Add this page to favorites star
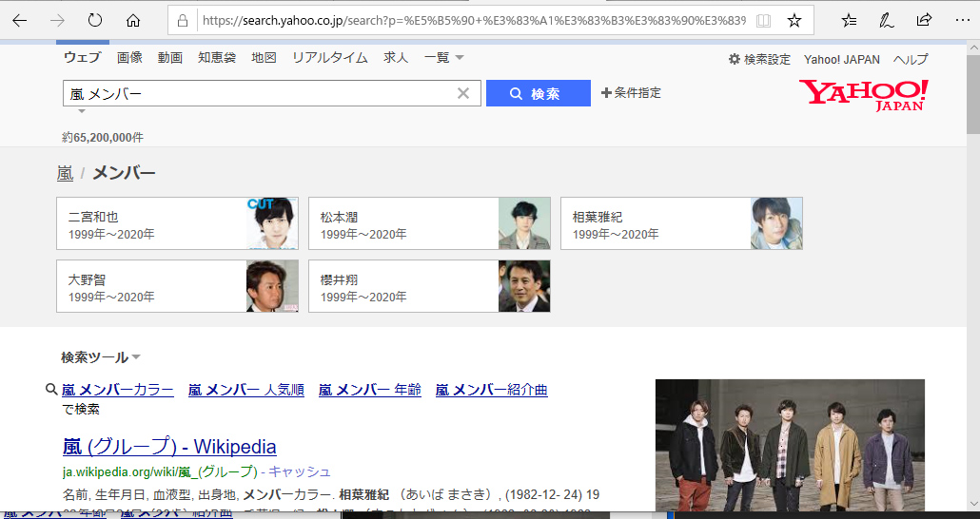Screen dimensions: 980x519 pyautogui.click(x=794, y=21)
